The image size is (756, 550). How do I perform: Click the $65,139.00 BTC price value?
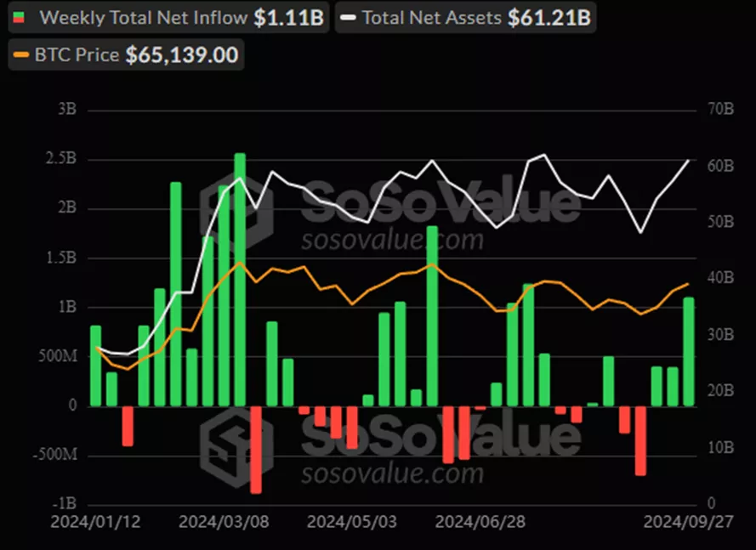click(181, 56)
